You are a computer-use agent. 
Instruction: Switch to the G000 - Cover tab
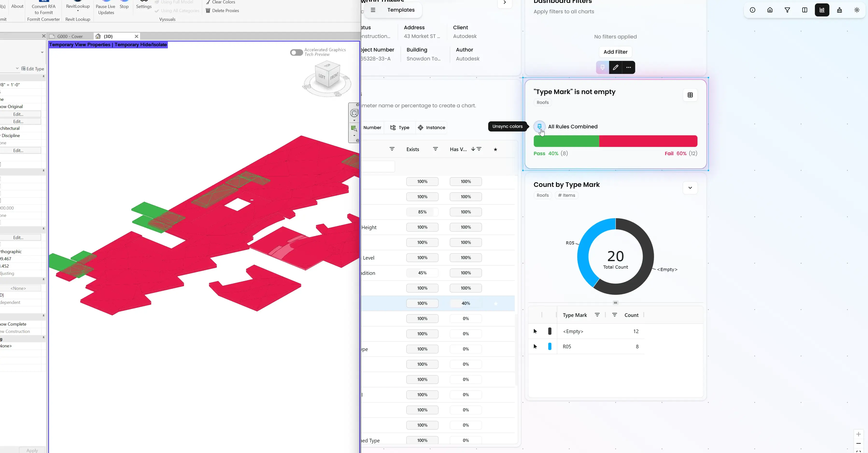tap(70, 37)
